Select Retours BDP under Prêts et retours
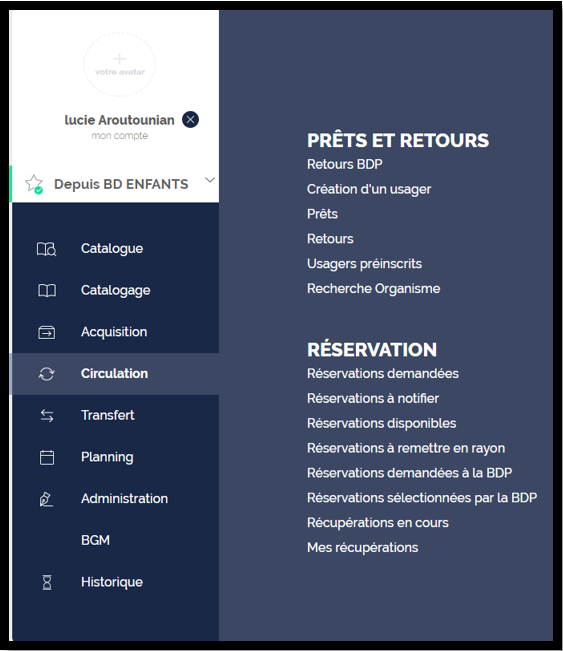Viewport: 563px width, 651px height. coord(345,164)
